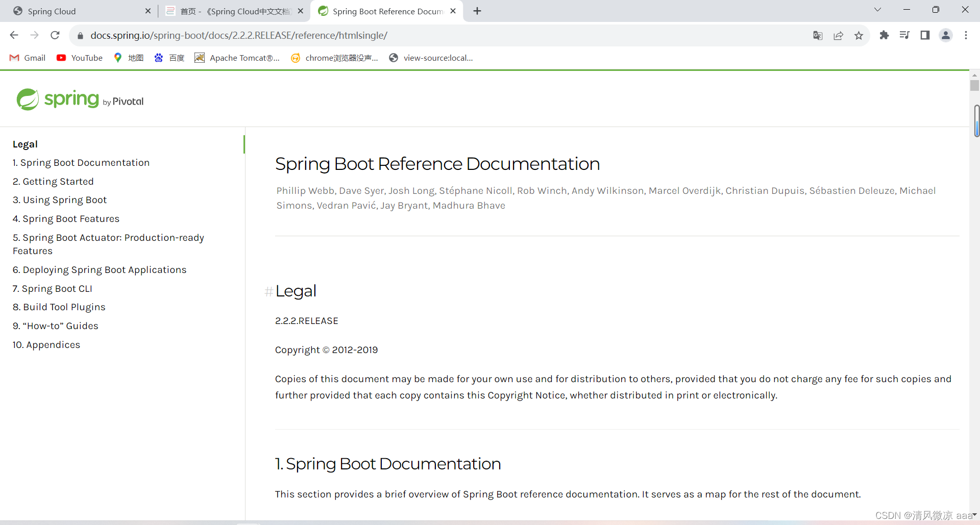Close the Spring Boot Reference tab
The height and width of the screenshot is (525, 980).
(x=453, y=11)
